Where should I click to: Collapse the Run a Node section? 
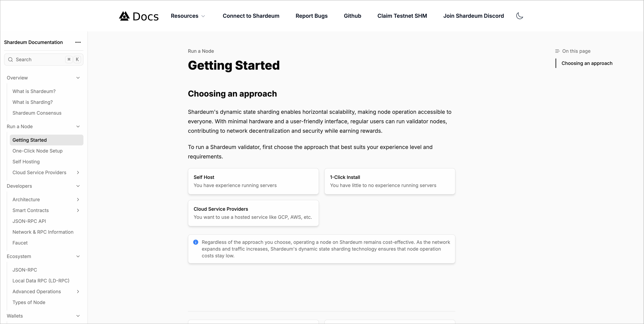[78, 126]
